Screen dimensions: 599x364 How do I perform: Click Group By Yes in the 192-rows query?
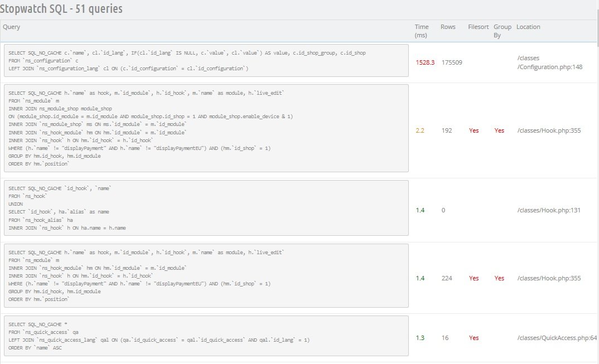[x=499, y=130]
